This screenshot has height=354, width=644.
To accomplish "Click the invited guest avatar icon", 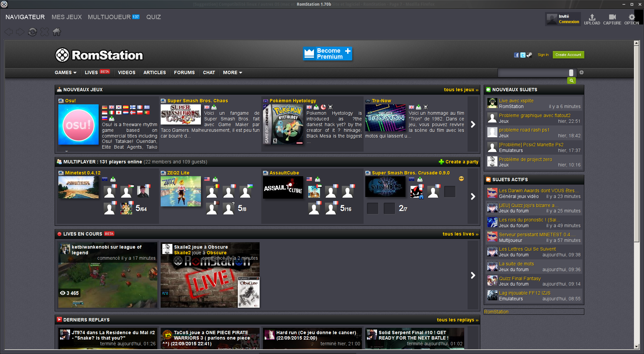I will [552, 19].
